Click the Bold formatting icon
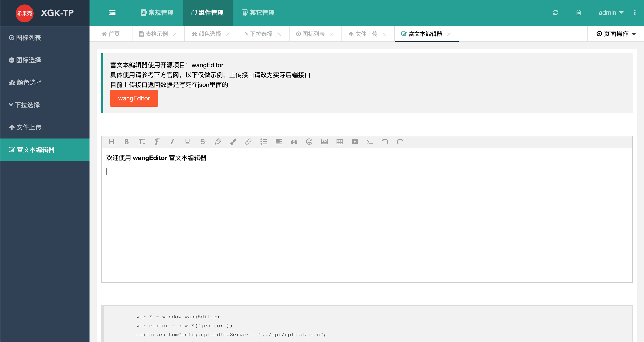Image resolution: width=644 pixels, height=342 pixels. coord(126,142)
